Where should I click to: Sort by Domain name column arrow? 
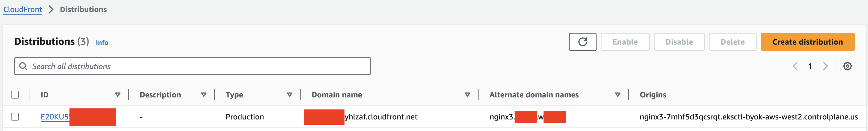pyautogui.click(x=467, y=95)
